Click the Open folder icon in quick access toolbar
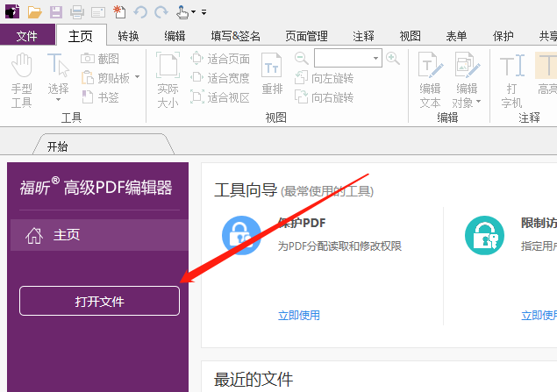 tap(35, 12)
